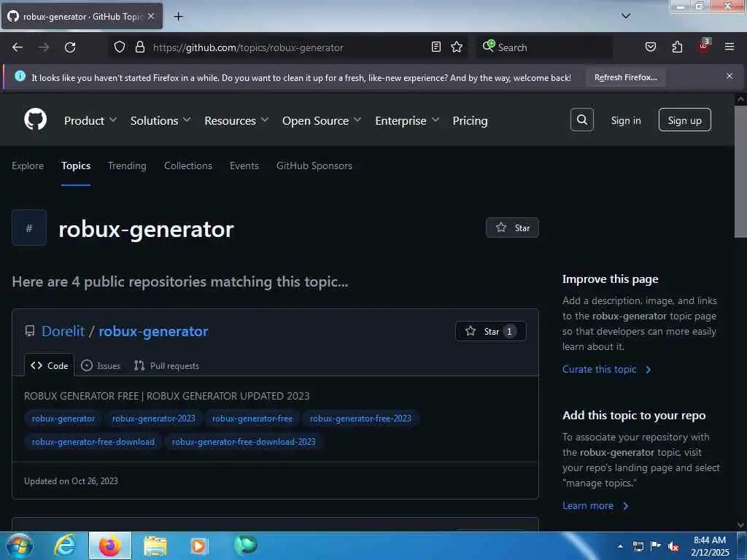747x560 pixels.
Task: Open the tracking protection shield icon
Action: tap(120, 47)
